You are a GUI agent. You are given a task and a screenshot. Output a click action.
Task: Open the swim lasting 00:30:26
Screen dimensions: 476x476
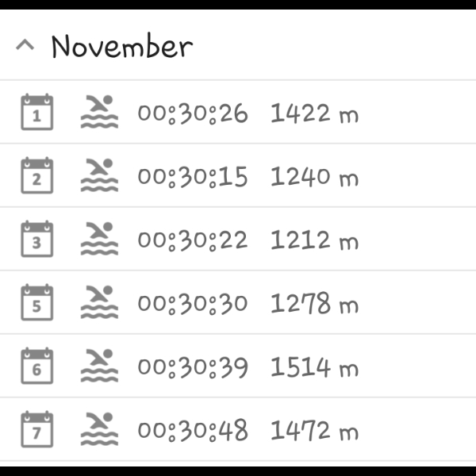[193, 113]
